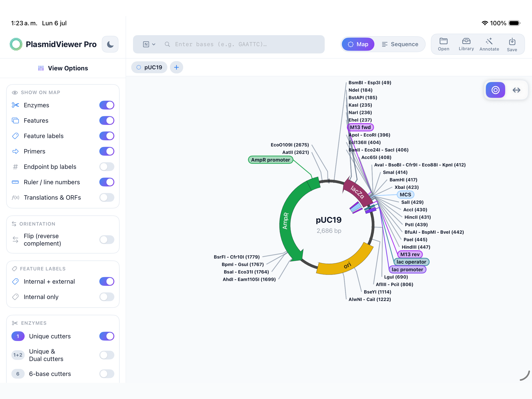Click the BsrFI - Cfr10I (1779) label
532x399 pixels.
coord(237,257)
